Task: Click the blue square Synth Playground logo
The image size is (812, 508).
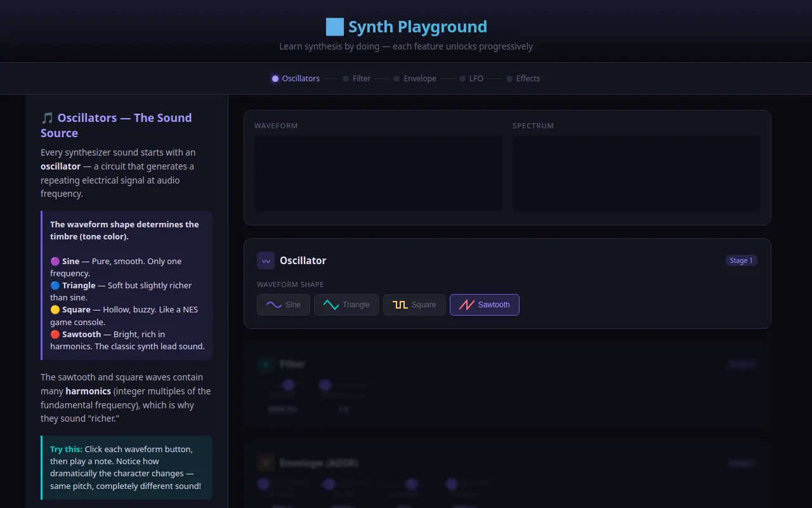Action: (x=334, y=27)
